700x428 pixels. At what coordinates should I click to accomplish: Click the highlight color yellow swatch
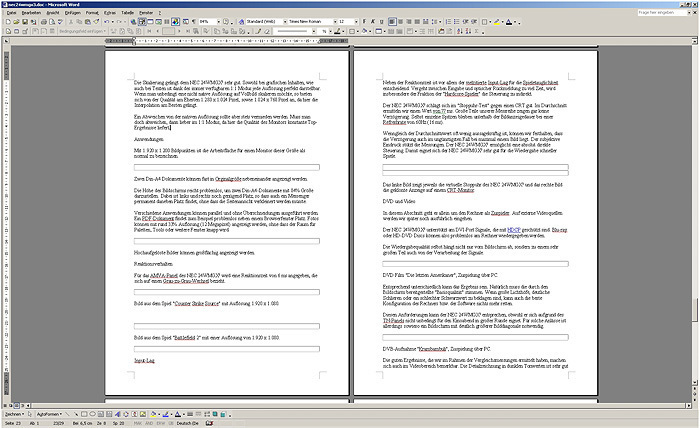[497, 21]
